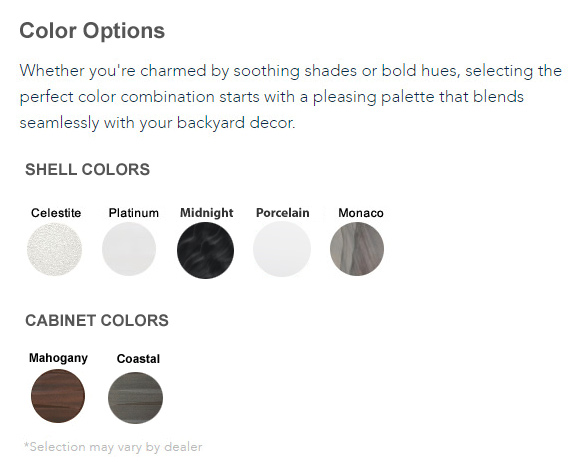Click the CABINET COLORS section heading
This screenshot has width=574, height=462.
pyautogui.click(x=97, y=320)
